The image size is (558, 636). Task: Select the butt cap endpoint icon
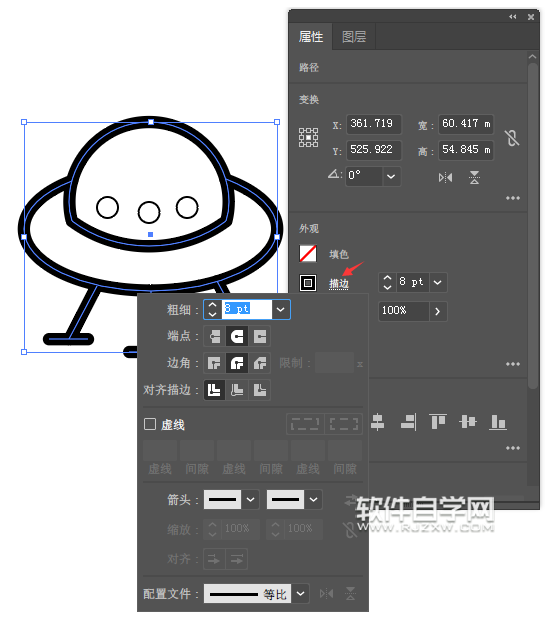click(214, 336)
